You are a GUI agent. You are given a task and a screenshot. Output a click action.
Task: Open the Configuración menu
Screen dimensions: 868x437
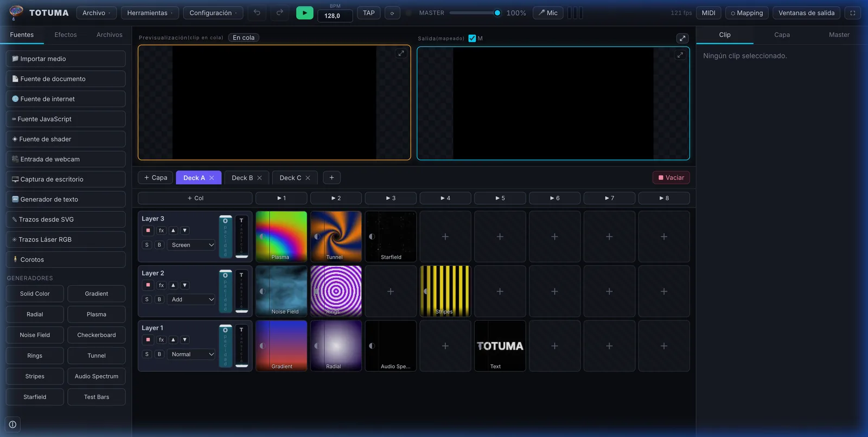tap(213, 13)
